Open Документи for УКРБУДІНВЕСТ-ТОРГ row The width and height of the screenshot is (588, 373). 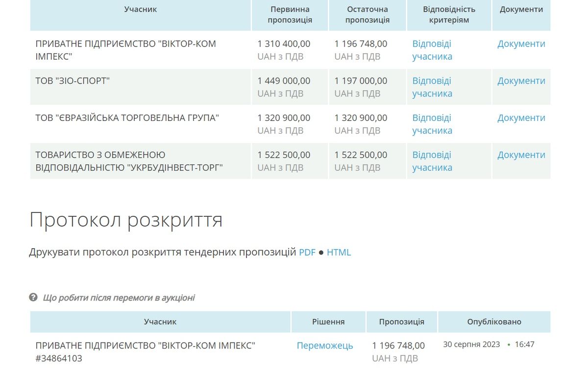[x=521, y=155]
